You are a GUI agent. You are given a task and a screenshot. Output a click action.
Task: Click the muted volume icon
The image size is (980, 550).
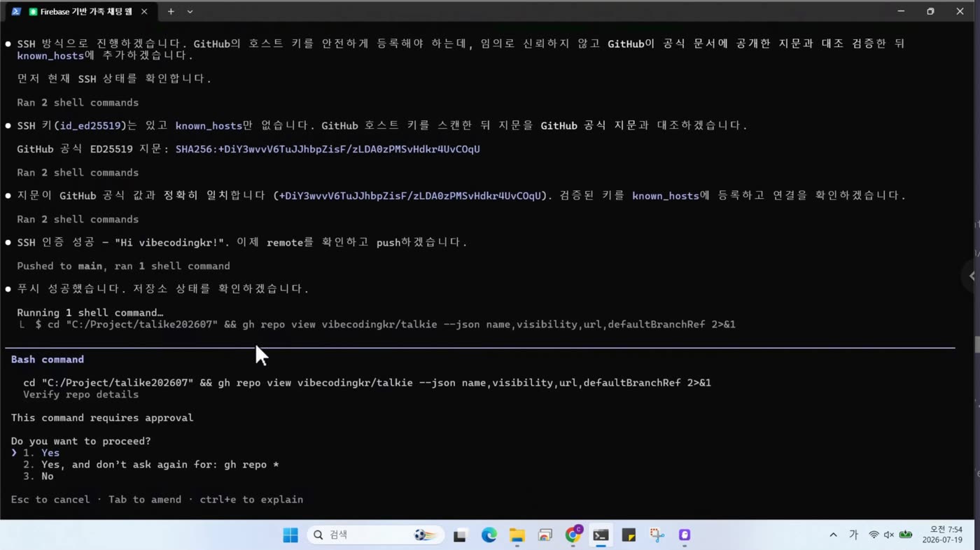tap(889, 535)
